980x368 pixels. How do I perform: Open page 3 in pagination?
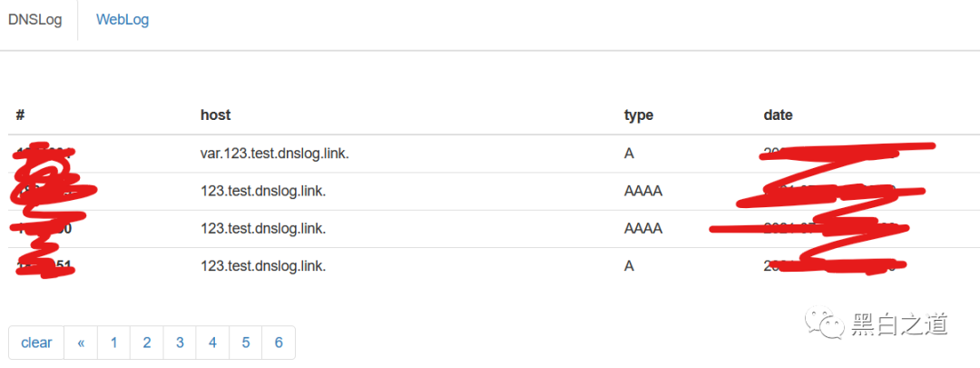tap(180, 343)
